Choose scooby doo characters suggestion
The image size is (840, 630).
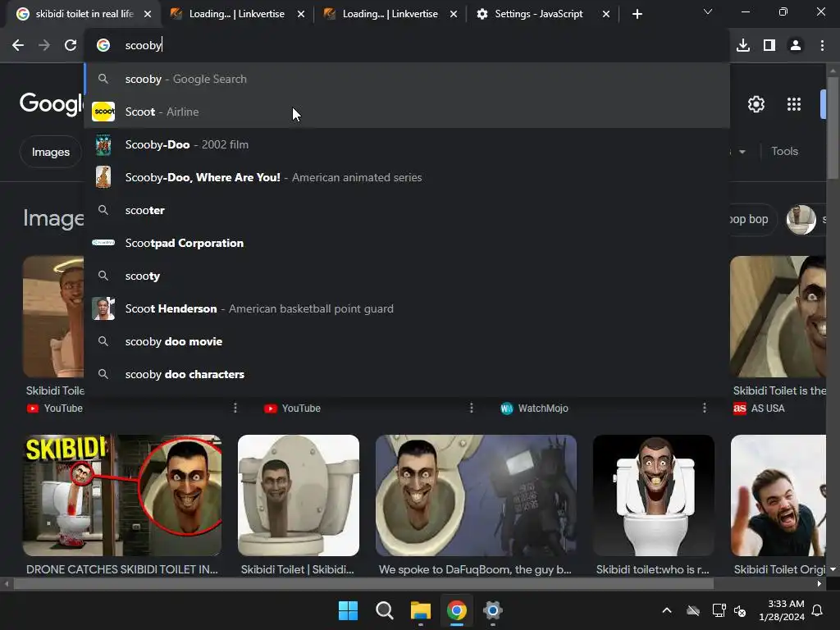coord(407,374)
